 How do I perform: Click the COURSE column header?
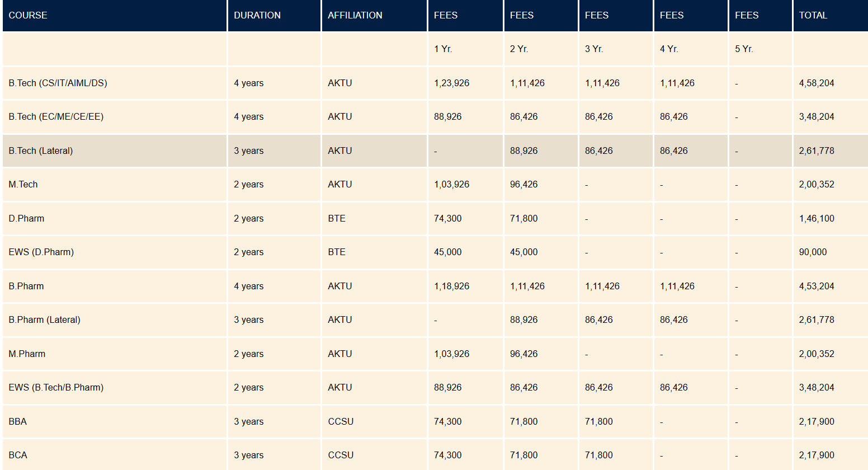pyautogui.click(x=28, y=16)
